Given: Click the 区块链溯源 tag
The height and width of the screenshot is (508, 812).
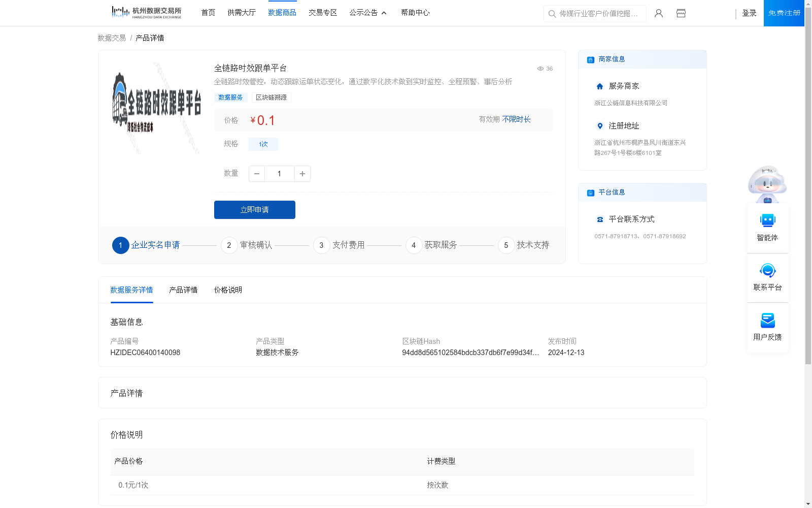Looking at the screenshot, I should (x=271, y=98).
